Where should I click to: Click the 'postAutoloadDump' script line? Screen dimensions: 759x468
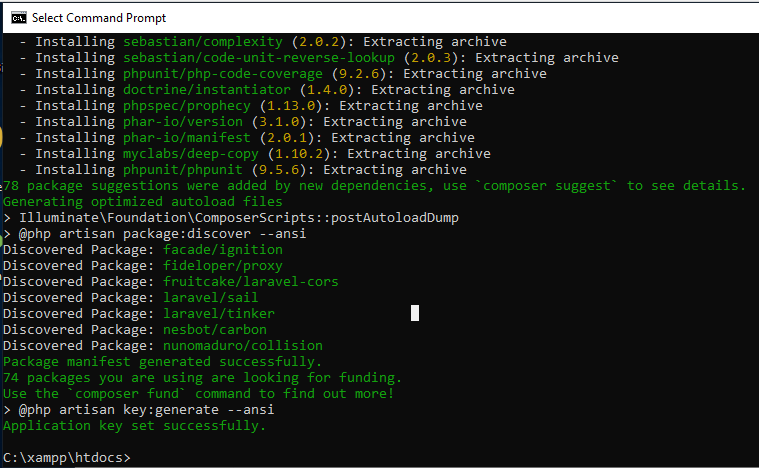[231, 217]
